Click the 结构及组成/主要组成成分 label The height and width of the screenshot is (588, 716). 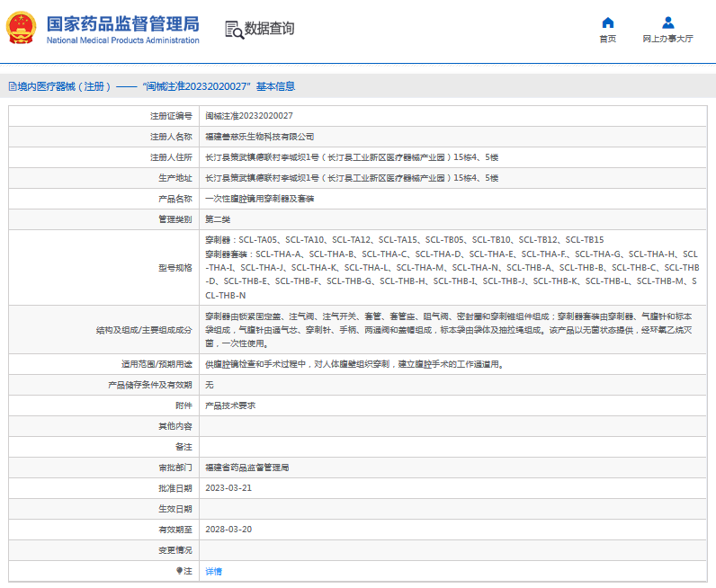point(144,330)
